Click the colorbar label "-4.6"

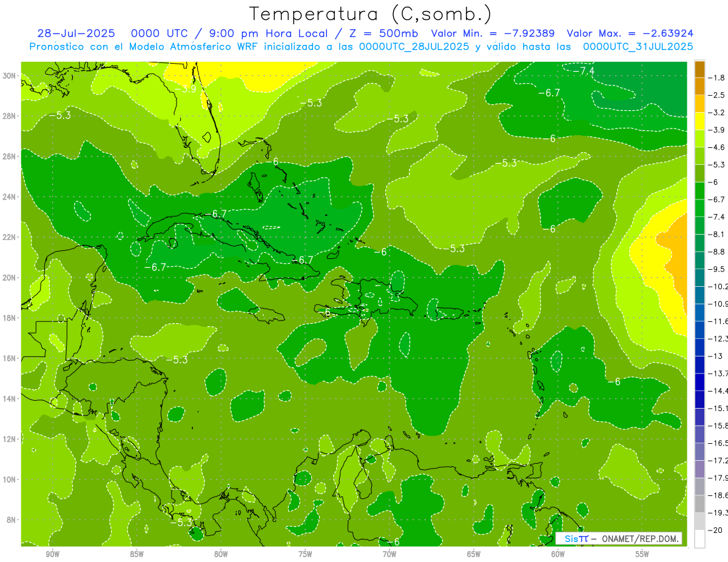(x=718, y=147)
